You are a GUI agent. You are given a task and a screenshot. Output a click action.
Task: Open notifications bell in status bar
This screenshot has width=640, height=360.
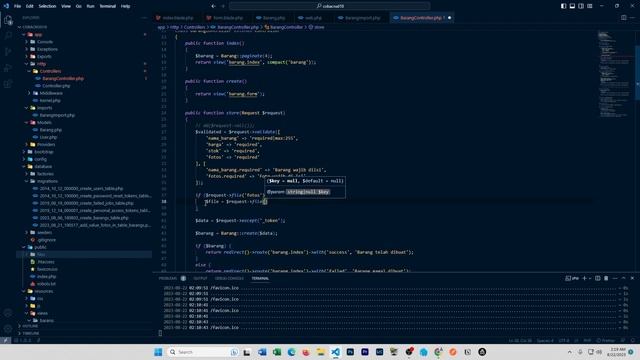click(x=633, y=340)
